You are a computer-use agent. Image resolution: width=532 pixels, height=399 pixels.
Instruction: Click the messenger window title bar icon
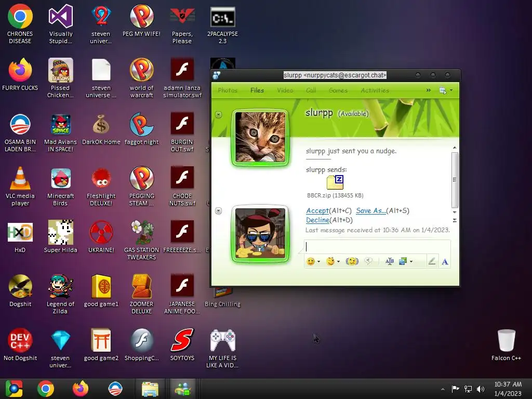coord(217,75)
